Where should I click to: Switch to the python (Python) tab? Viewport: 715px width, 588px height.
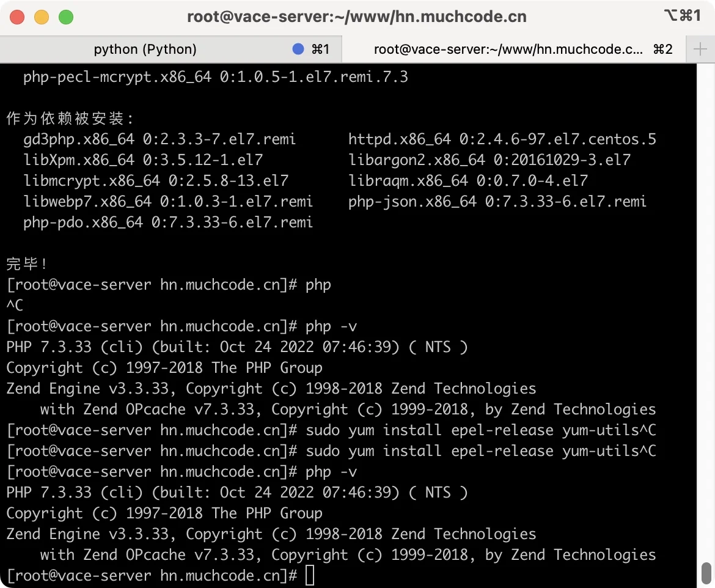coord(170,50)
